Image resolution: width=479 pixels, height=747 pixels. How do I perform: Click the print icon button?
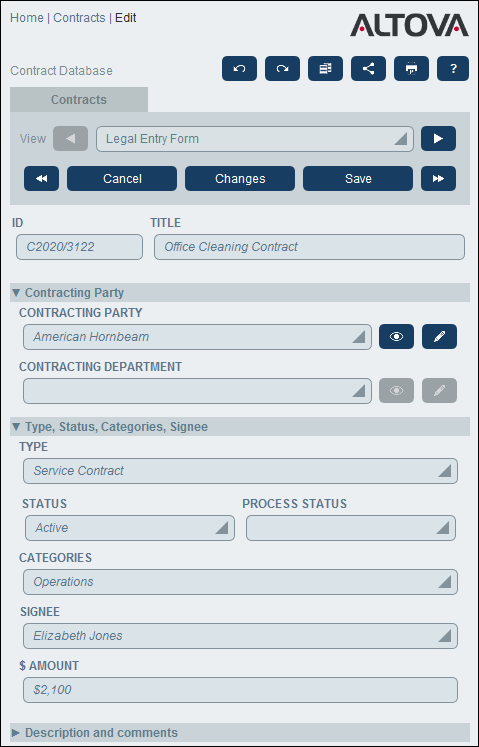pos(411,69)
